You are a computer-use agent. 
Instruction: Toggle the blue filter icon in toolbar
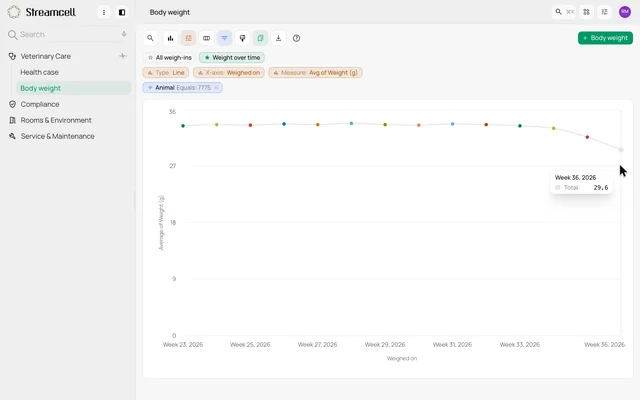(x=224, y=38)
